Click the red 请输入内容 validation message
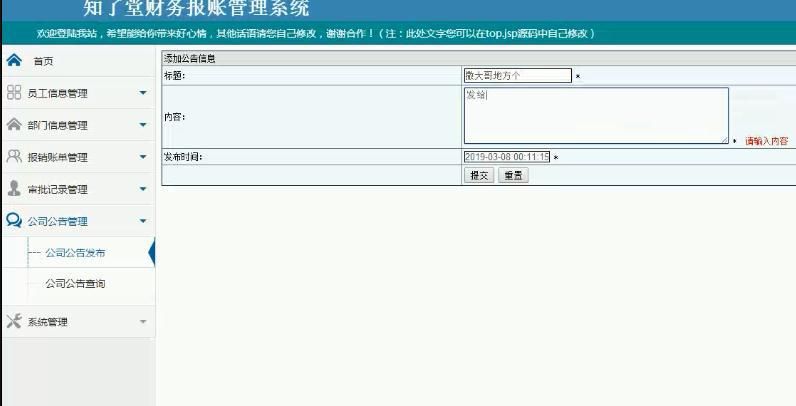796x406 pixels. (x=767, y=141)
